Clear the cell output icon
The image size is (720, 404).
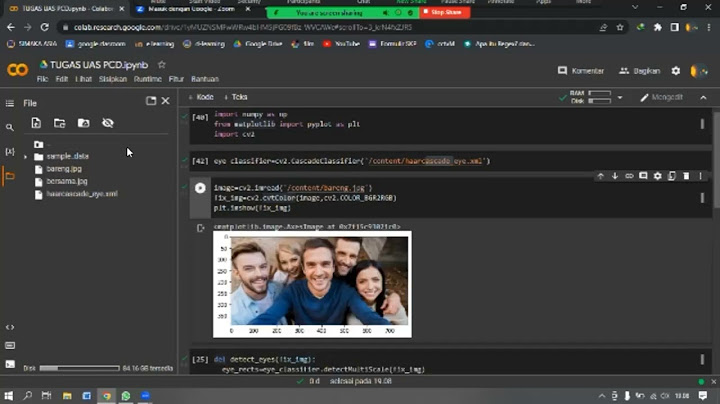[x=200, y=228]
